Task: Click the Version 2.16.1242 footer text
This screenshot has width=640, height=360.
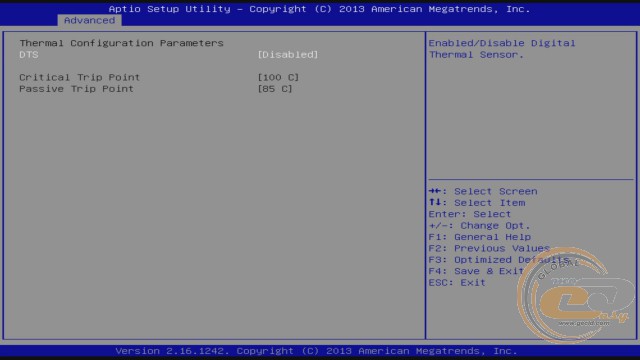Action: click(316, 351)
